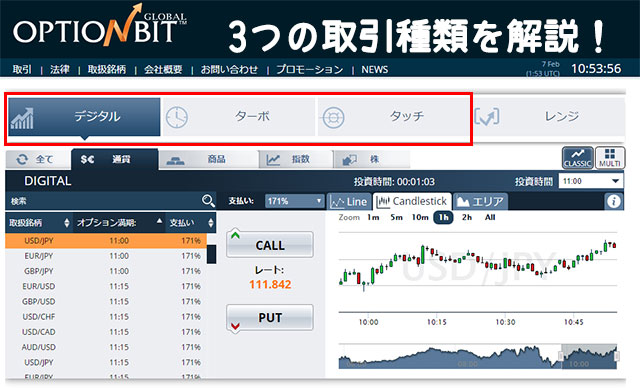Select the USD/JPY 11:15 row

coord(106,362)
